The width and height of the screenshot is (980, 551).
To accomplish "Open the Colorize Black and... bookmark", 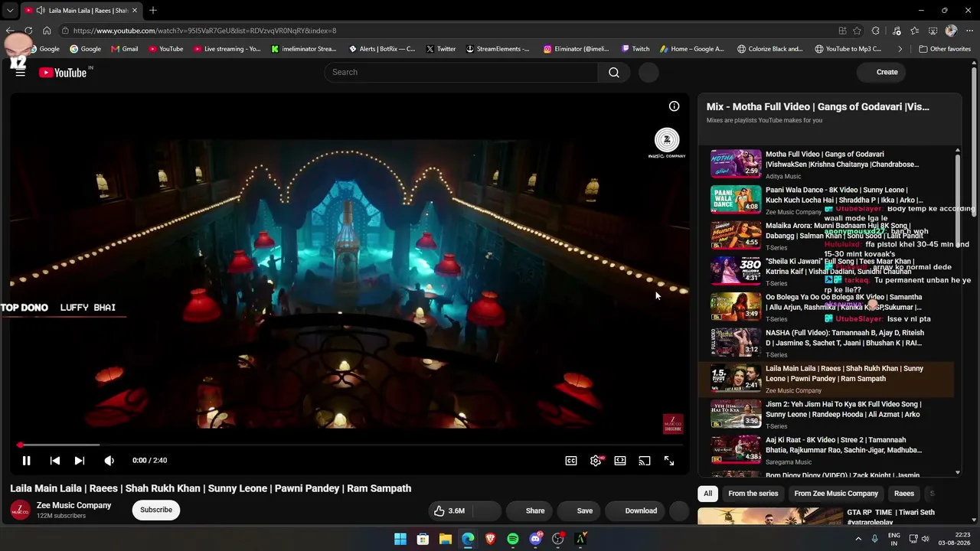I will (x=770, y=49).
